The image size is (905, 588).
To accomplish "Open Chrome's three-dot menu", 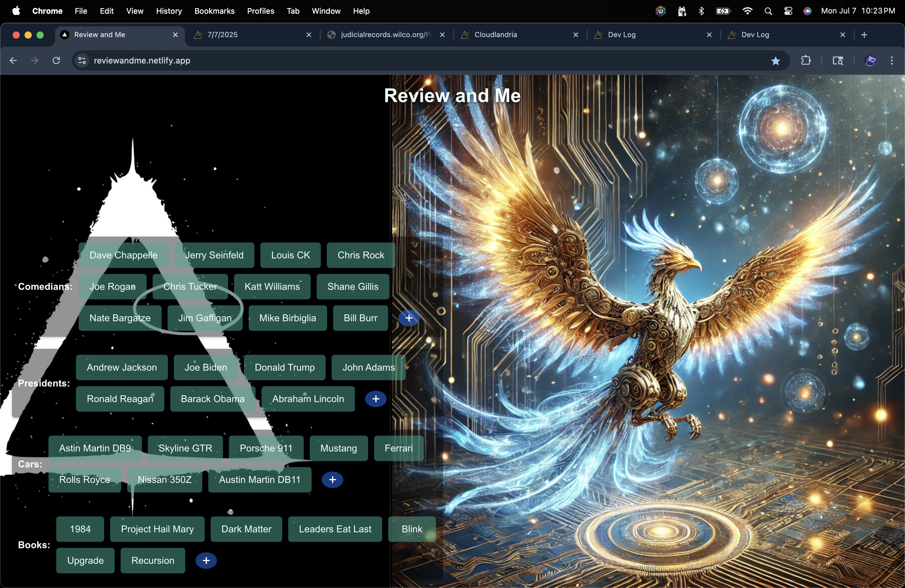I will click(891, 60).
